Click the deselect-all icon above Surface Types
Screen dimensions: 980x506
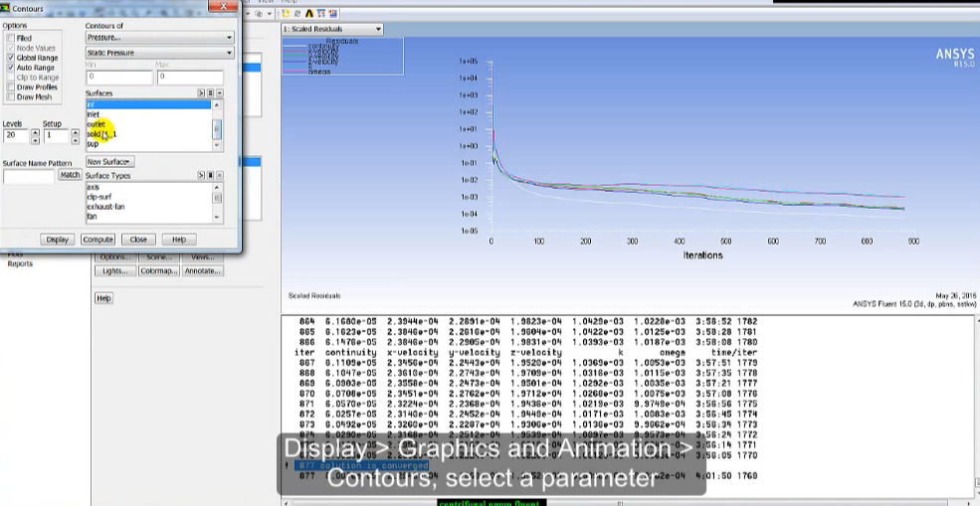[x=219, y=176]
